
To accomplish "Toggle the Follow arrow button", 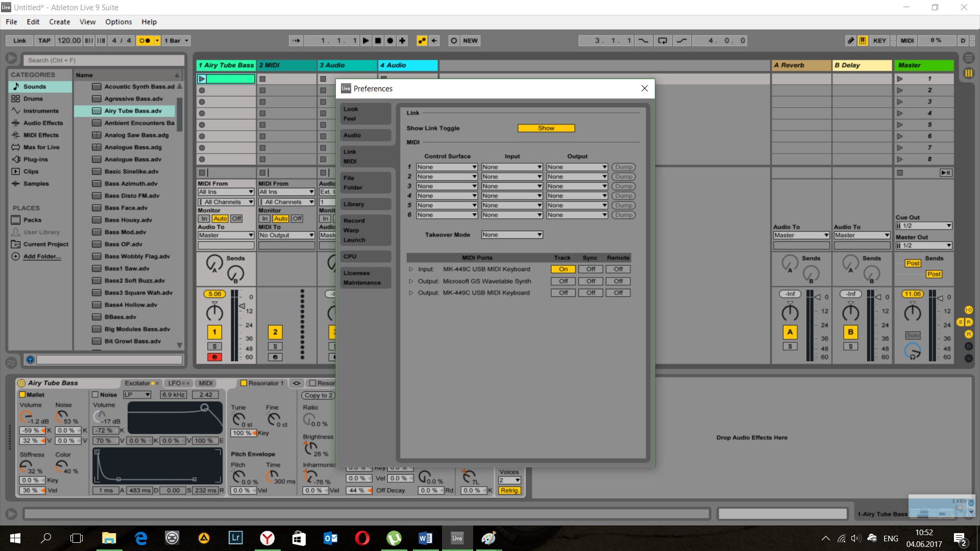I will tap(296, 41).
